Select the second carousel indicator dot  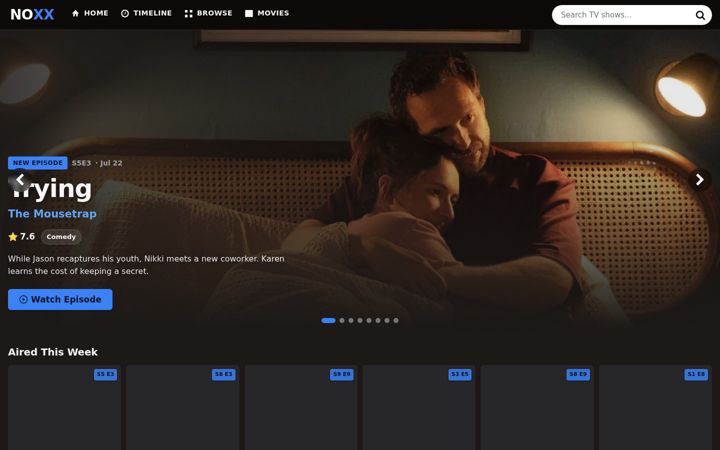pos(342,321)
